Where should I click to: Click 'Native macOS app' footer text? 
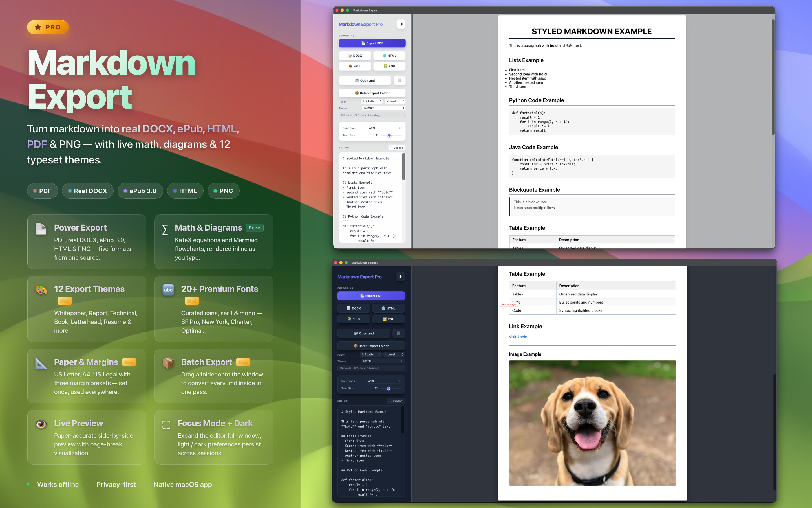tap(182, 485)
